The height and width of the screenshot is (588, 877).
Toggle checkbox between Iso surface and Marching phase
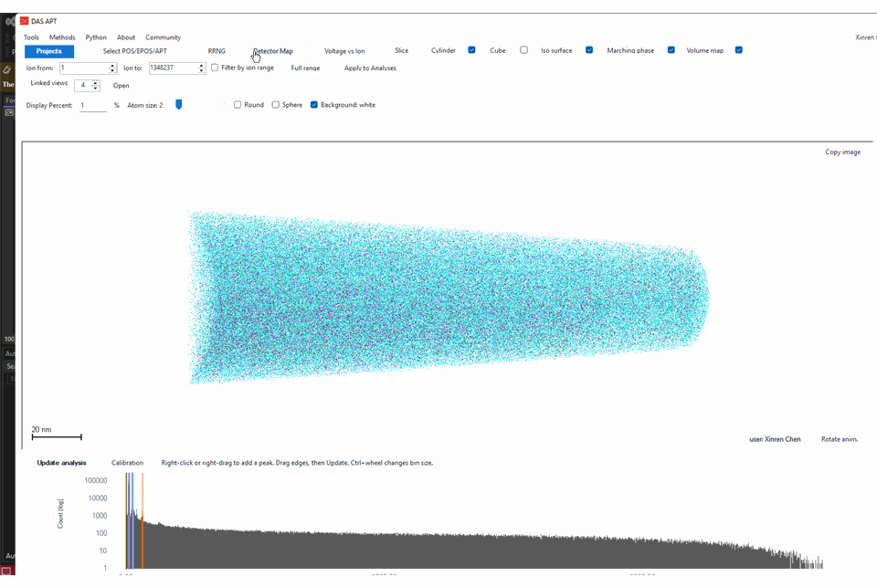pyautogui.click(x=589, y=49)
